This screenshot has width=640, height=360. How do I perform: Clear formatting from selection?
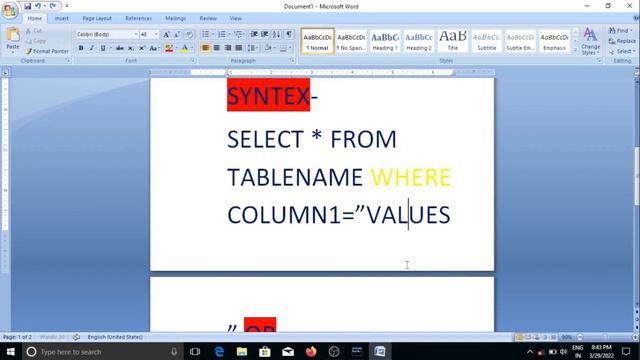pos(189,35)
